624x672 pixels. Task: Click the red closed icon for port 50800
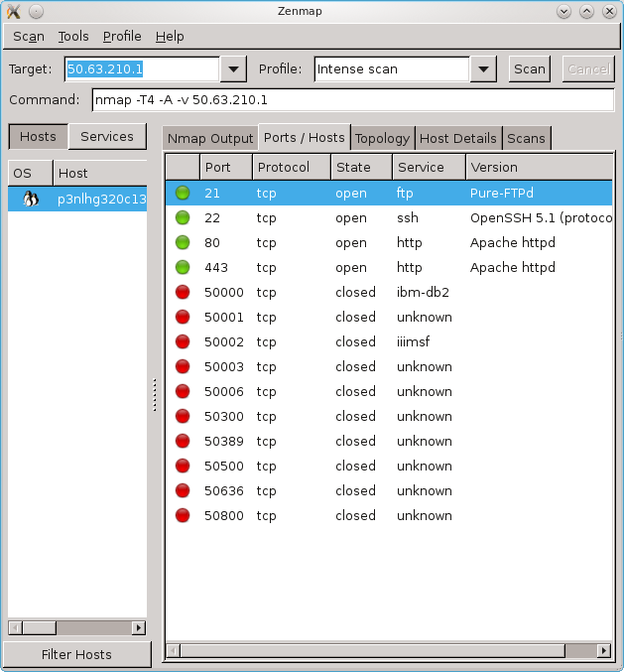(x=183, y=515)
